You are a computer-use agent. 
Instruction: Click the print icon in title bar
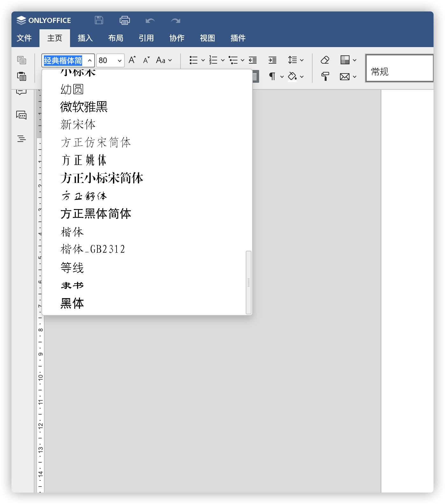(x=124, y=20)
